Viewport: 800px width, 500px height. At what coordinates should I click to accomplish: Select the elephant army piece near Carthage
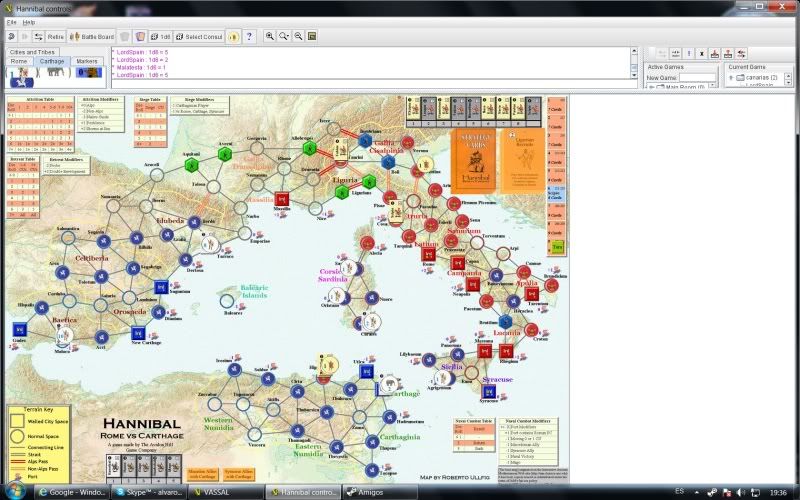(390, 383)
